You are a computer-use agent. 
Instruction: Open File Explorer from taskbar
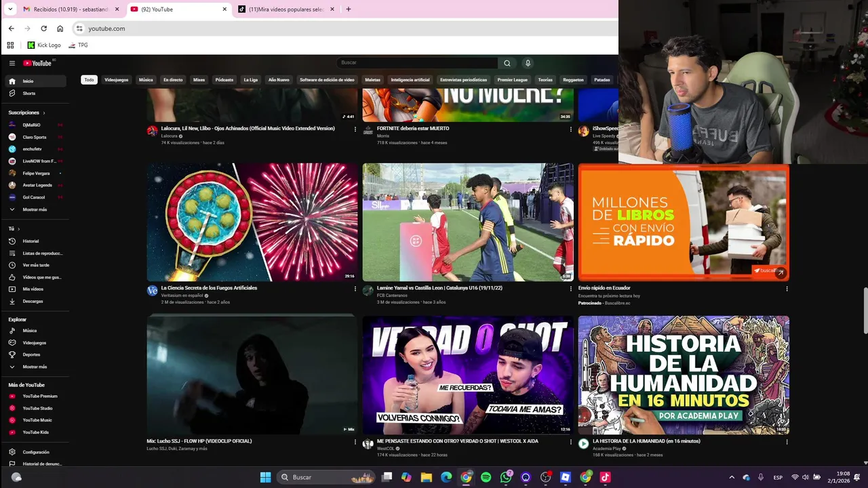tap(426, 477)
